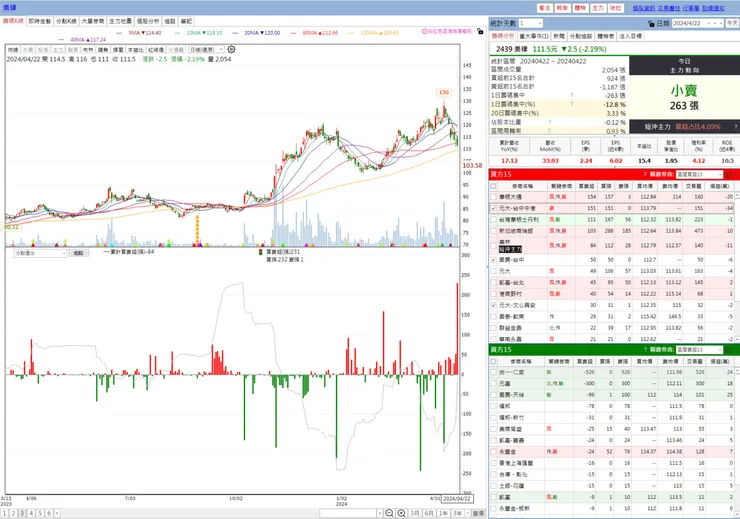Click the 重置 button at bottom right
The width and height of the screenshot is (740, 519).
479,513
